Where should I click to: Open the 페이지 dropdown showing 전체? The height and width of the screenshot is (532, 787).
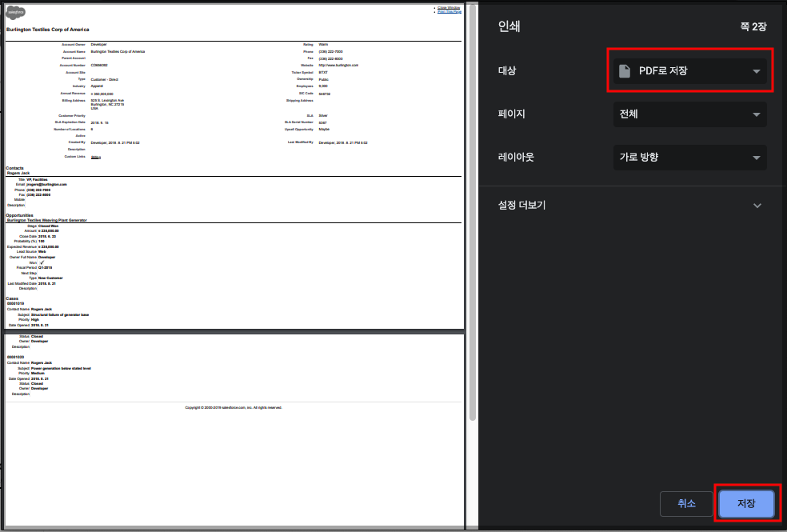click(x=689, y=114)
